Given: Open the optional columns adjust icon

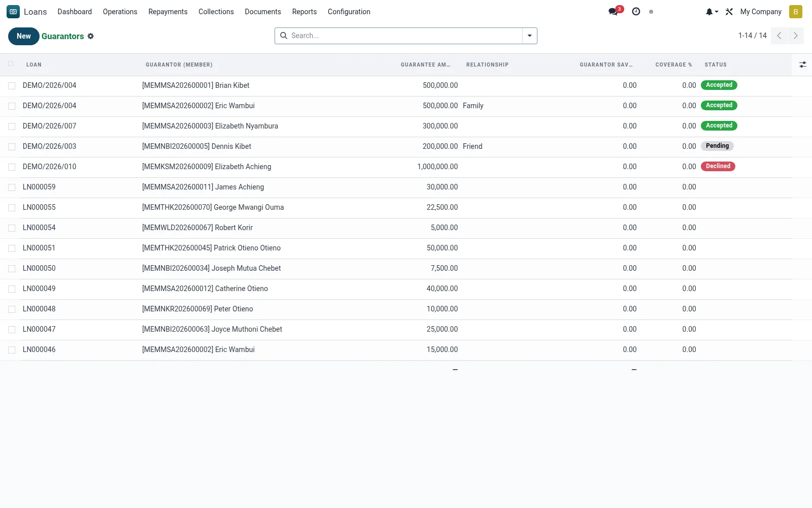Looking at the screenshot, I should (802, 65).
